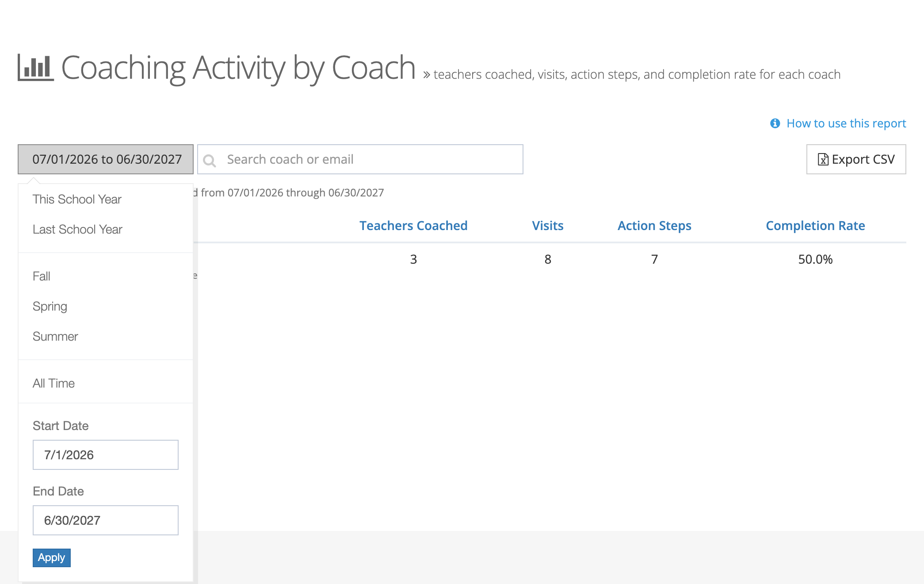The height and width of the screenshot is (584, 924).
Task: Focus the Search coach or email field
Action: click(x=360, y=159)
